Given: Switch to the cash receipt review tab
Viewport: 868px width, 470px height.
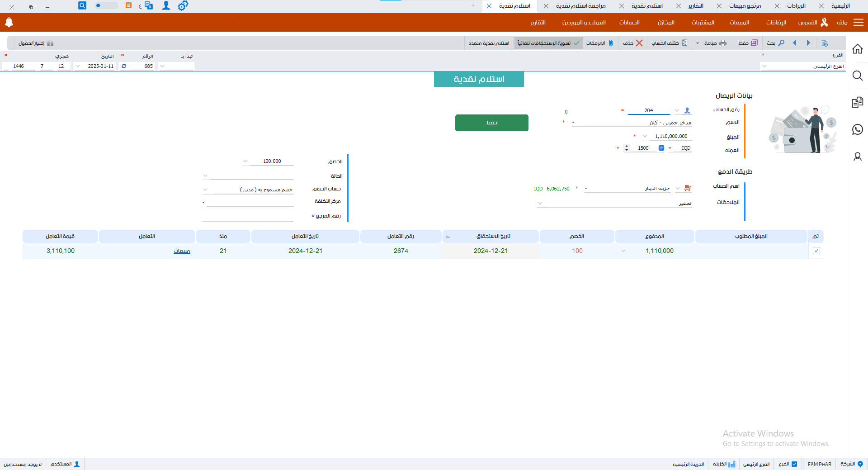Looking at the screenshot, I should [580, 6].
